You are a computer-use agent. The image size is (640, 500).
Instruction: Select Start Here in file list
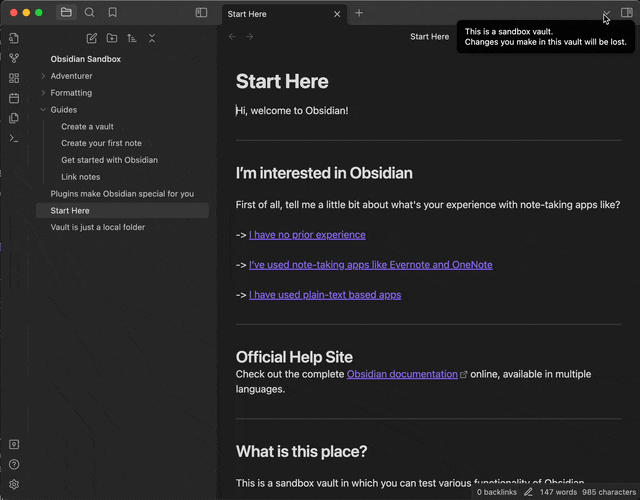click(x=122, y=211)
